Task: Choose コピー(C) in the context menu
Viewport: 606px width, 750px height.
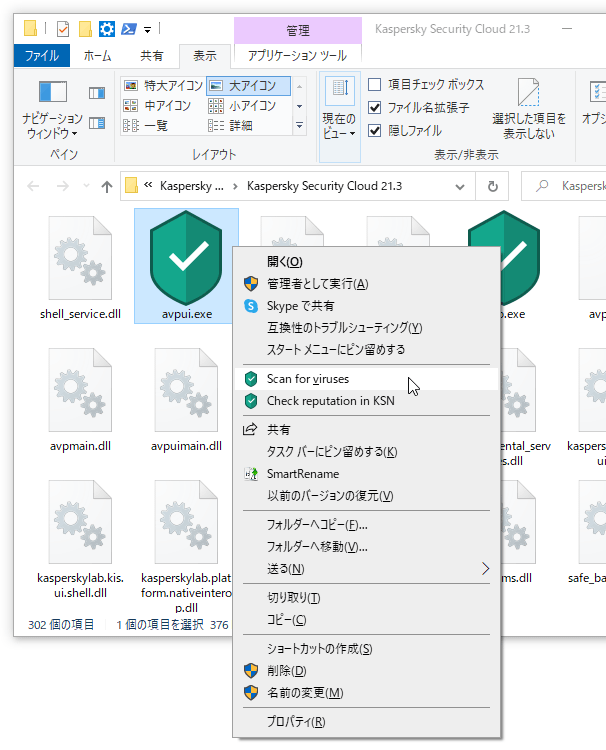Action: point(366,620)
